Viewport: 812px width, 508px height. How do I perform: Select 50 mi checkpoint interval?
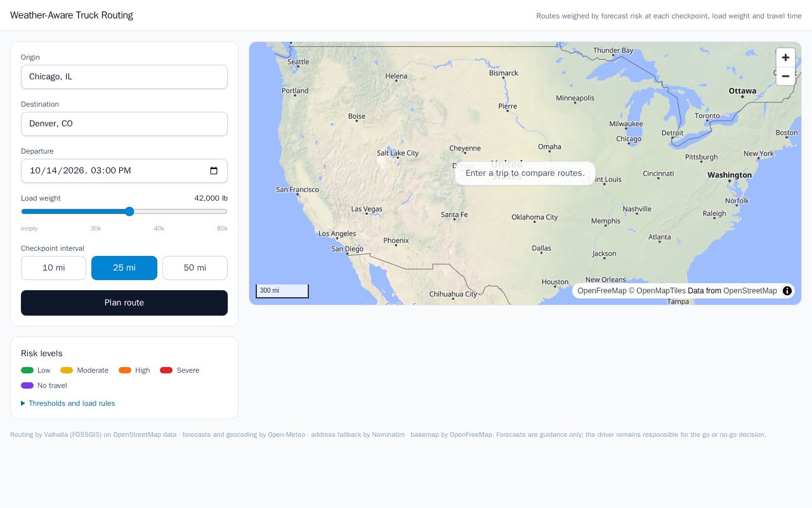click(x=195, y=268)
